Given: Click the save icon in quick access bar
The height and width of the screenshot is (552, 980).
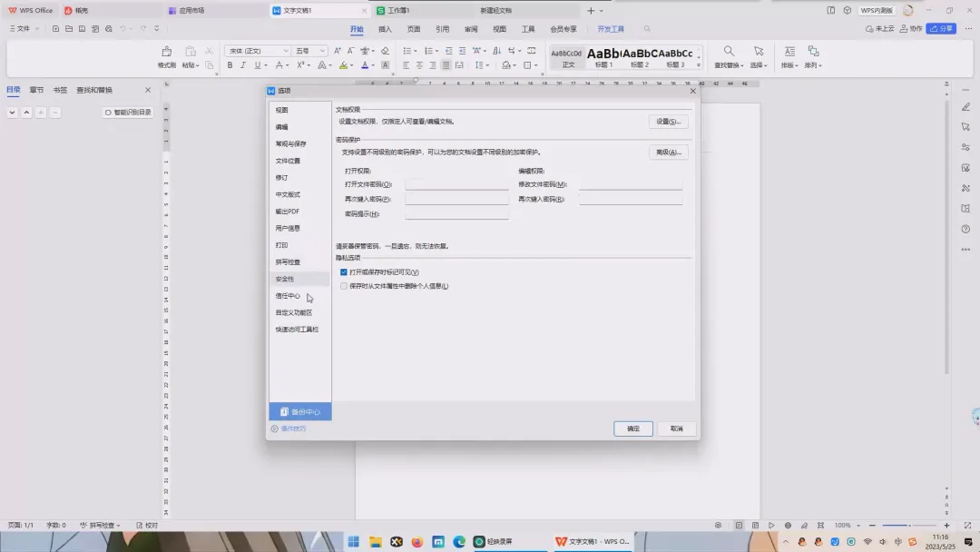Looking at the screenshot, I should (x=82, y=29).
